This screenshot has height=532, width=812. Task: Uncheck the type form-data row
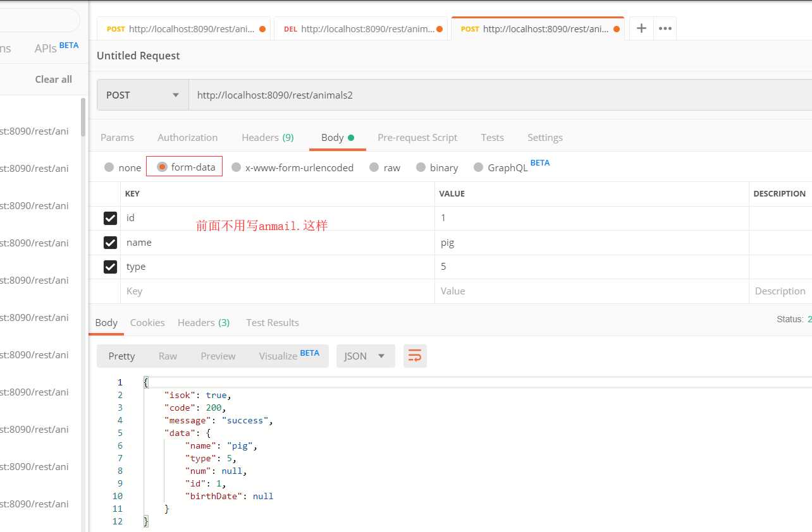coord(110,267)
